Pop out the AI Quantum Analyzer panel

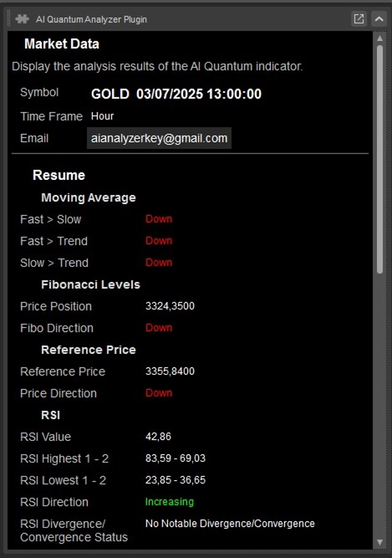pyautogui.click(x=359, y=19)
